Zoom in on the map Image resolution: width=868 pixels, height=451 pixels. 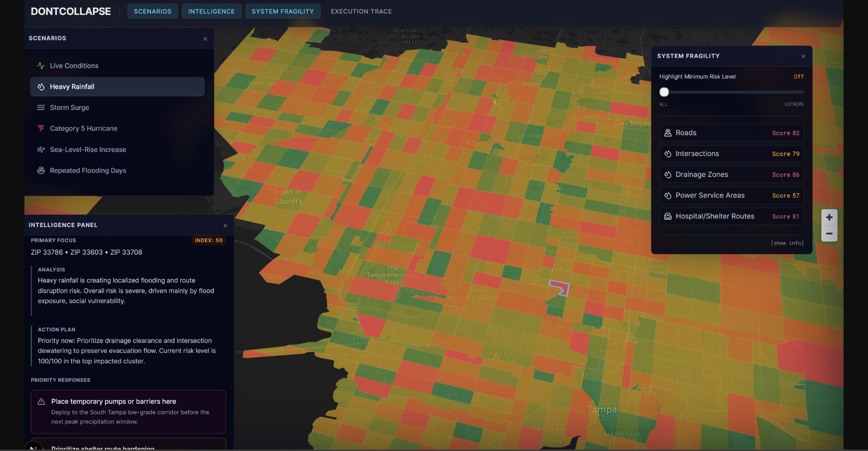click(x=829, y=217)
